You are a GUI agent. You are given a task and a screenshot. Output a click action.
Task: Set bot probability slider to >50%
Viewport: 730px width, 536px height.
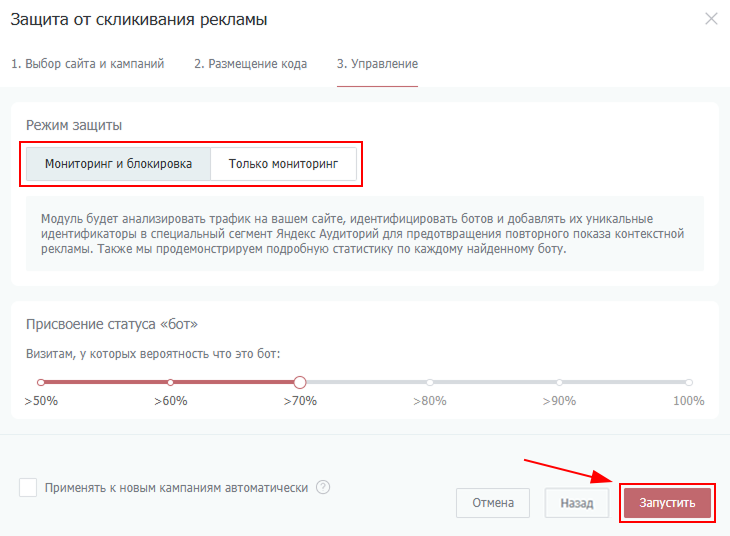[x=41, y=382]
